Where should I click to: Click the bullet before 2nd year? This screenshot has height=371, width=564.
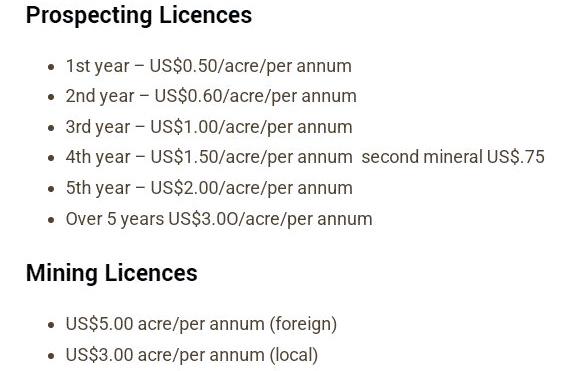(51, 97)
